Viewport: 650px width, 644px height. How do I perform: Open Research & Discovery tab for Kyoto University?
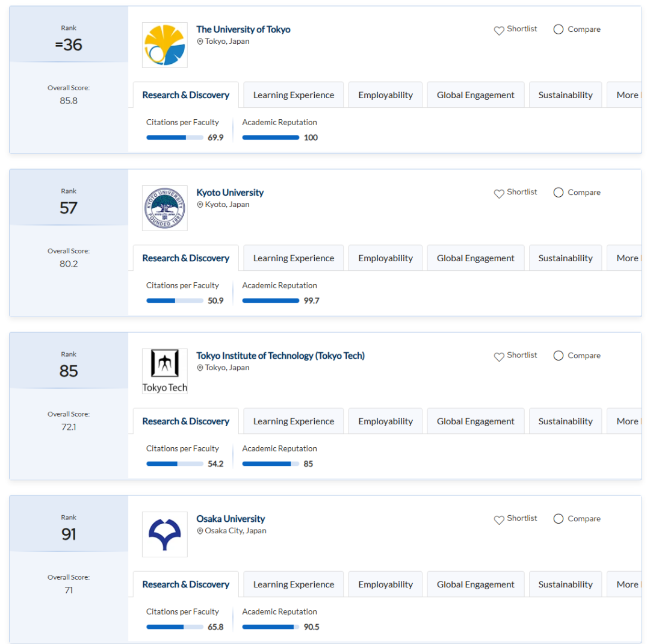point(186,258)
